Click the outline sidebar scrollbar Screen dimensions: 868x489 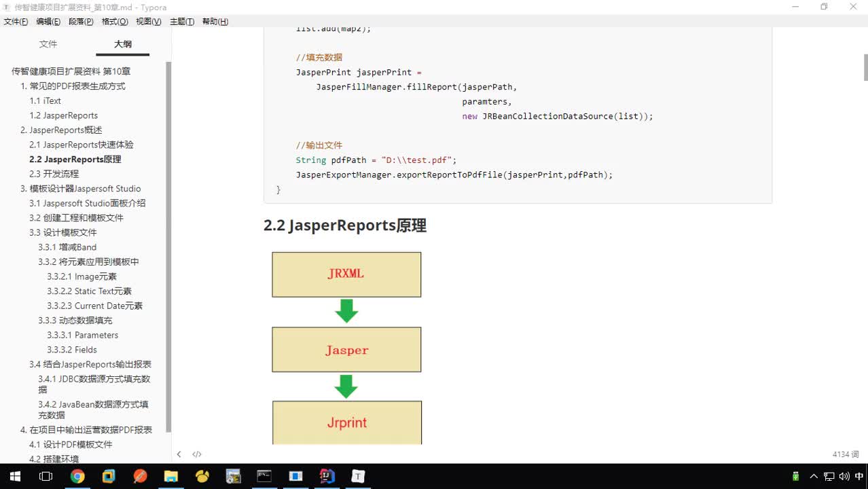168,247
